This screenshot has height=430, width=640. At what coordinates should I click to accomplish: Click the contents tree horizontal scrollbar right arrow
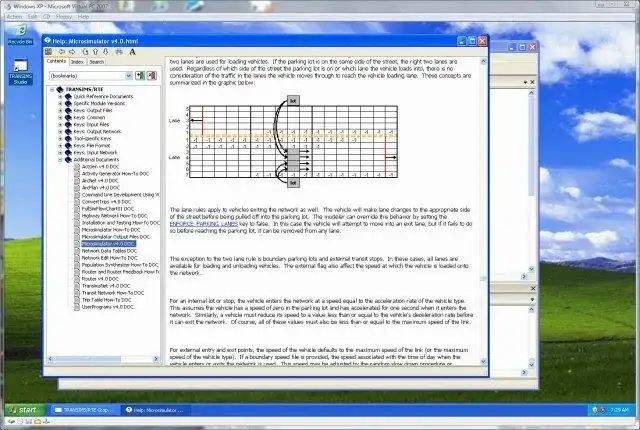pyautogui.click(x=156, y=359)
